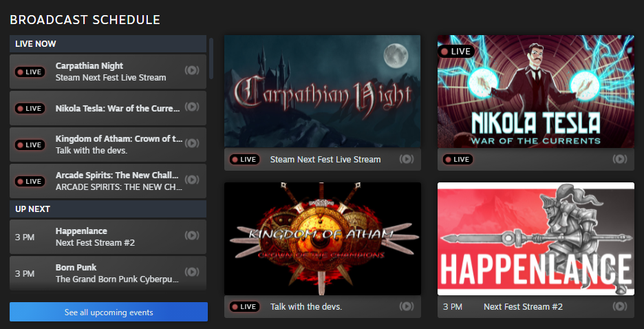Click broadcast icon on Carpathian Night list row
The height and width of the screenshot is (329, 644).
192,71
